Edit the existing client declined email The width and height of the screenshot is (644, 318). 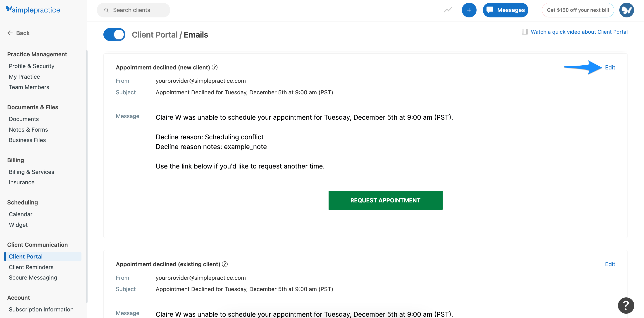tap(610, 264)
